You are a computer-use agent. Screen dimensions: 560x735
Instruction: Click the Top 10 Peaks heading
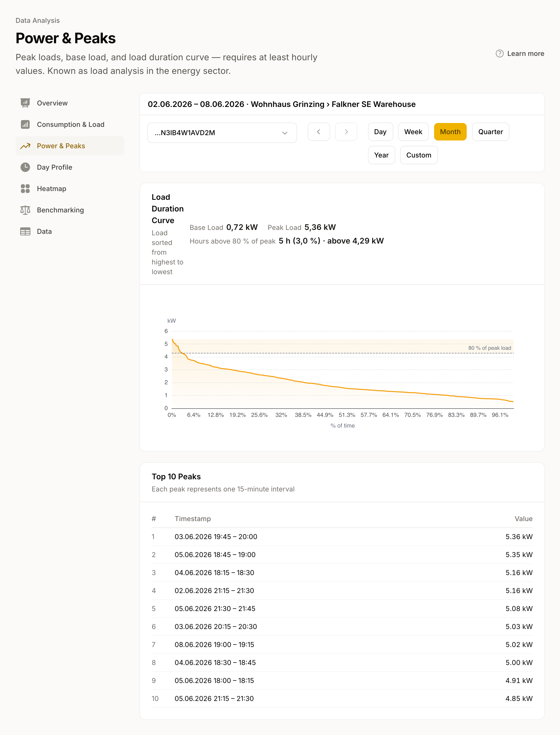[176, 477]
